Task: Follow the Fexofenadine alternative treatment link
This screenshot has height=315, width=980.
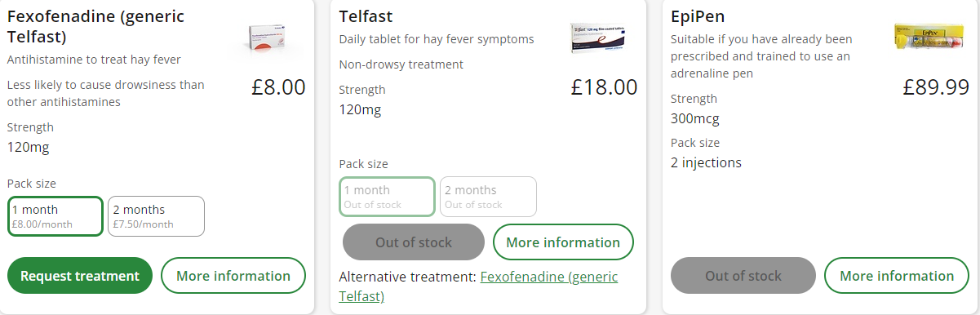Action: (478, 286)
